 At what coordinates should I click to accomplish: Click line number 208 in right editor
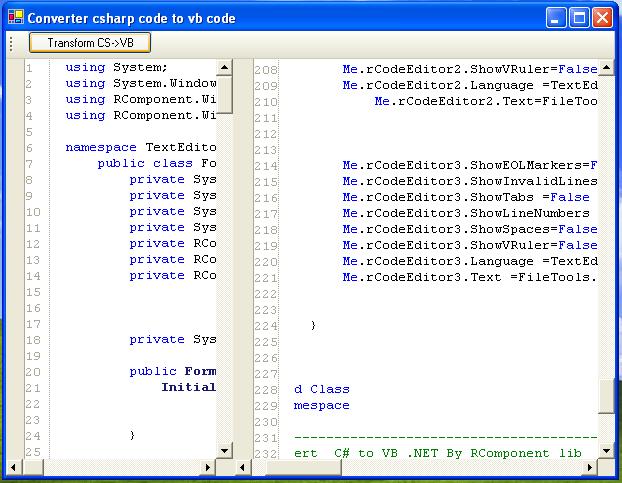tap(266, 70)
